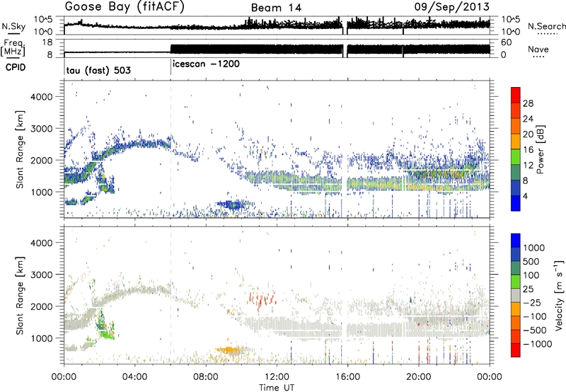The width and height of the screenshot is (566, 392).
Task: Click the '12:00' time axis label
Action: tap(277, 377)
